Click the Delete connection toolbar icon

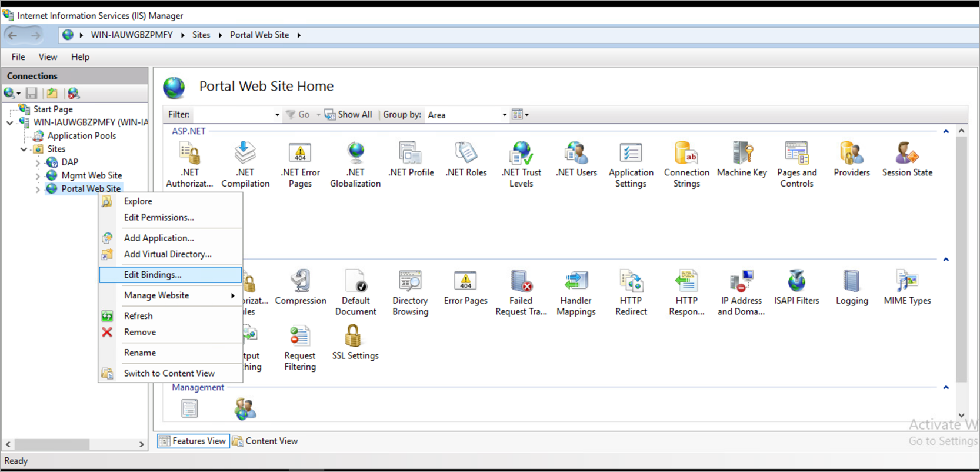[x=73, y=93]
